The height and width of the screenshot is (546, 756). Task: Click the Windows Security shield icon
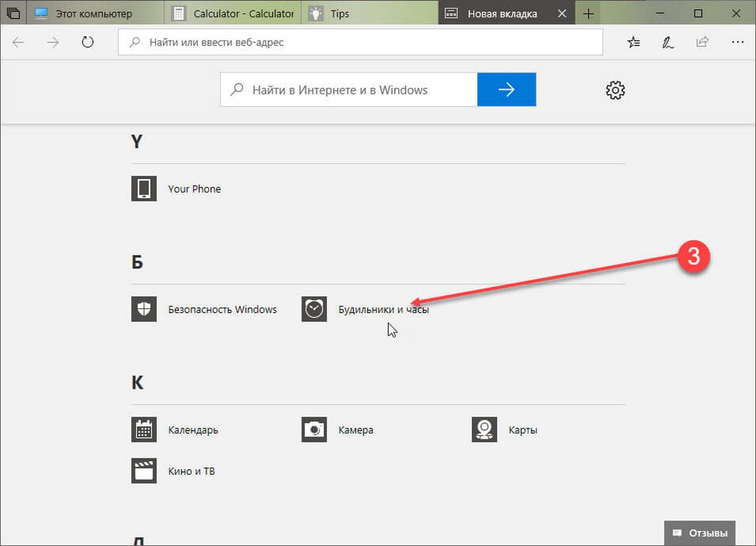[144, 310]
